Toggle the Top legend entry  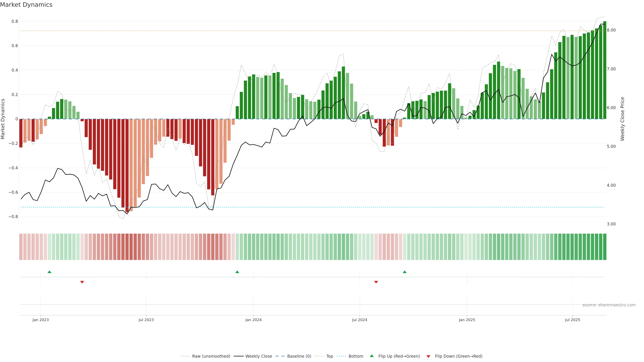point(330,356)
